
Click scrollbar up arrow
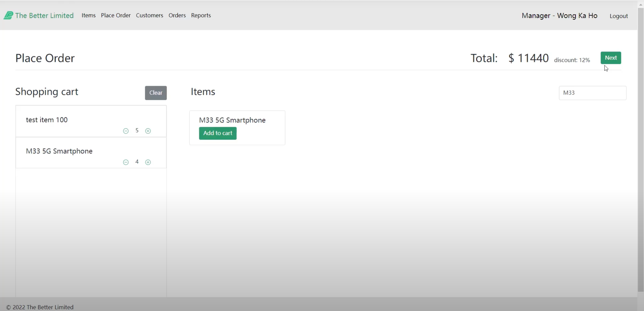click(x=641, y=5)
